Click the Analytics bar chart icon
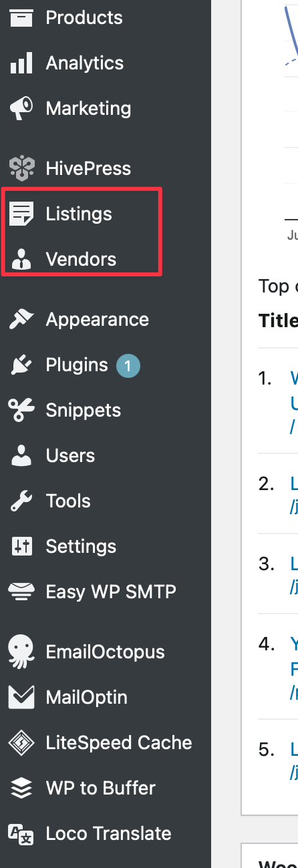298x868 pixels. point(21,63)
